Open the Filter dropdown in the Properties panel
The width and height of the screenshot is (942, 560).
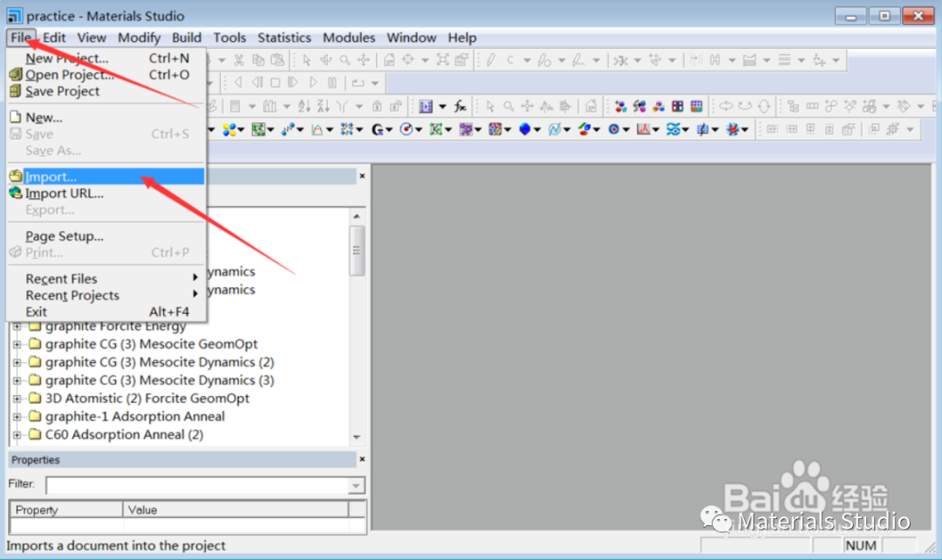coord(355,486)
